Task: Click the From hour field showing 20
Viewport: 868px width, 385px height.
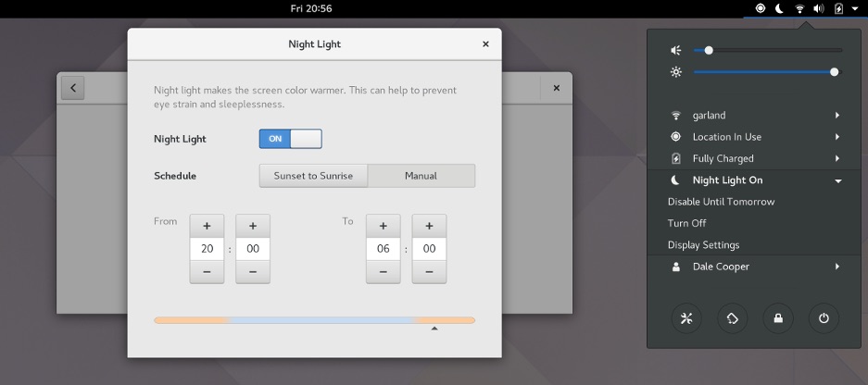Action: click(x=207, y=249)
